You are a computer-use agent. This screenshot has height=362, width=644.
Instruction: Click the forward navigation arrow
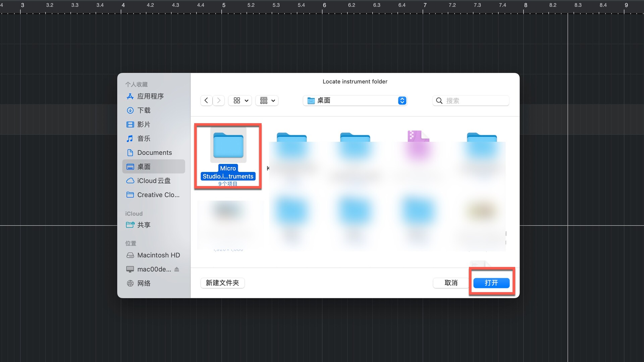coord(219,101)
